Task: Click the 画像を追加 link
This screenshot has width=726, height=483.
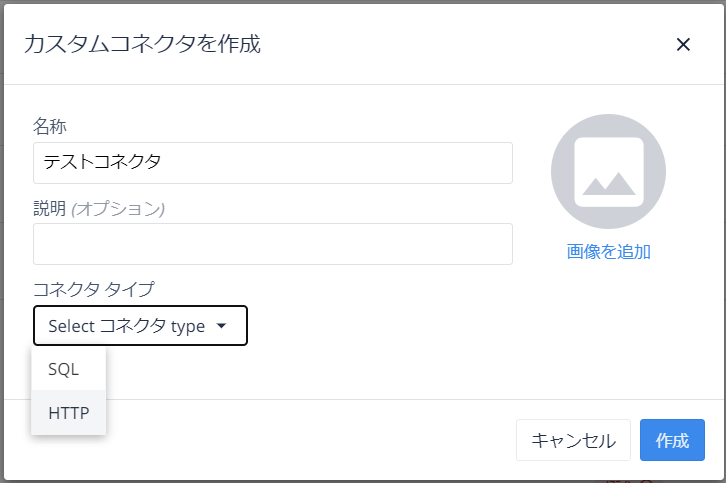Action: coord(608,252)
